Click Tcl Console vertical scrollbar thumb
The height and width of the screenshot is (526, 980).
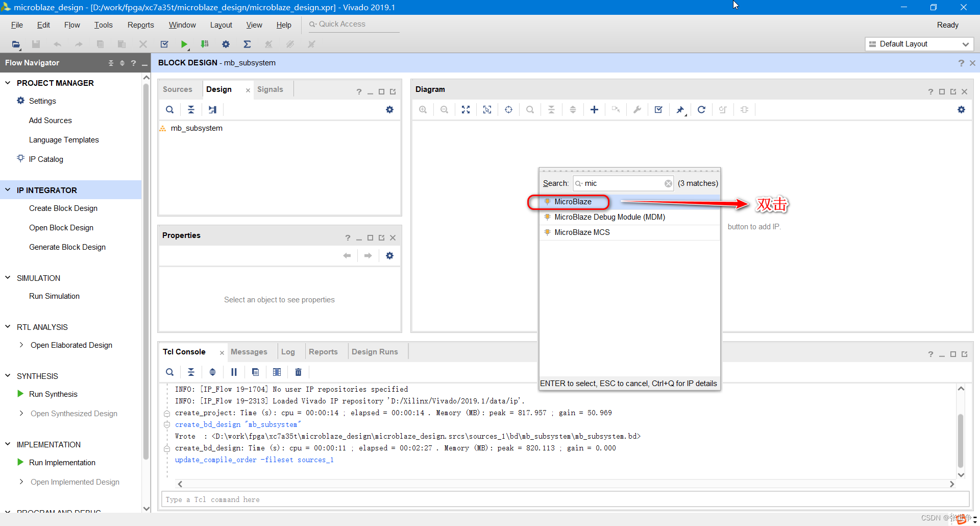(x=961, y=440)
